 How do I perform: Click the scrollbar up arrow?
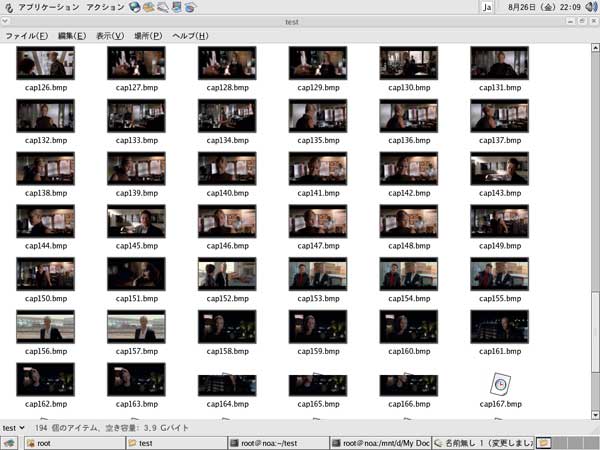click(x=595, y=47)
